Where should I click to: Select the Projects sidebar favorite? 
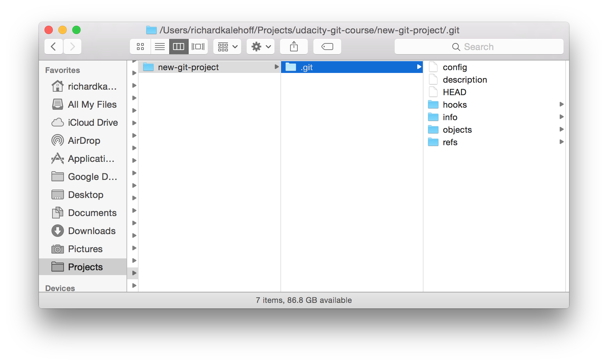point(85,267)
